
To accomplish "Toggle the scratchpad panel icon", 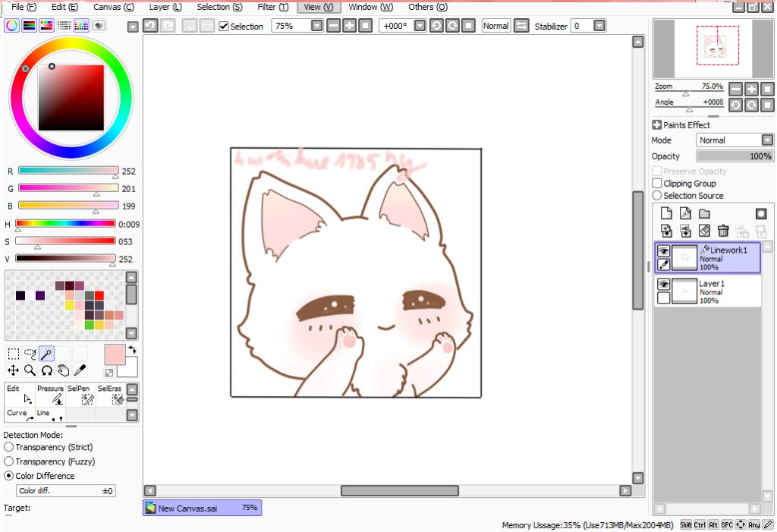I will (x=99, y=26).
